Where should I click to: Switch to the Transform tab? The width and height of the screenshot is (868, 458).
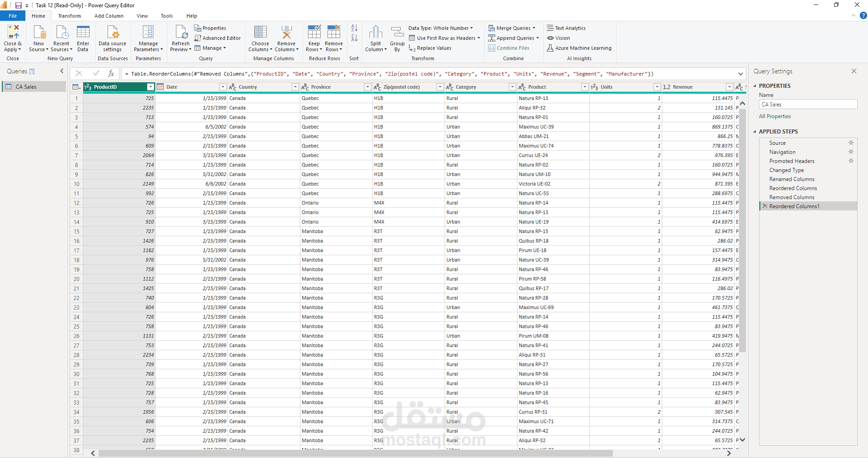pos(69,16)
